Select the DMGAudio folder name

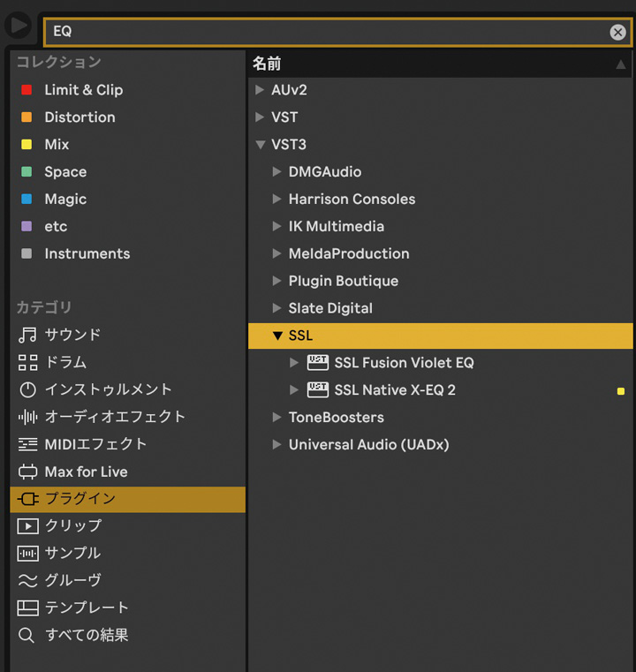pyautogui.click(x=325, y=172)
